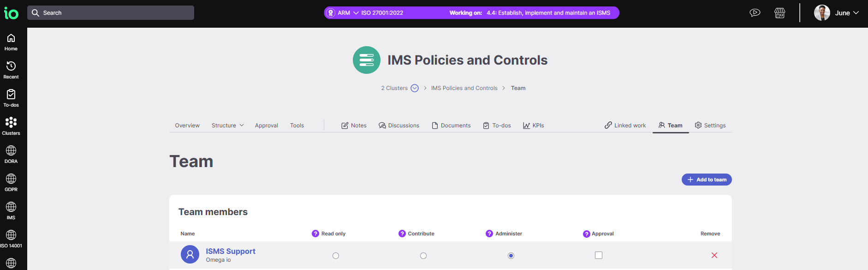Open Clusters in the sidebar

[x=11, y=126]
